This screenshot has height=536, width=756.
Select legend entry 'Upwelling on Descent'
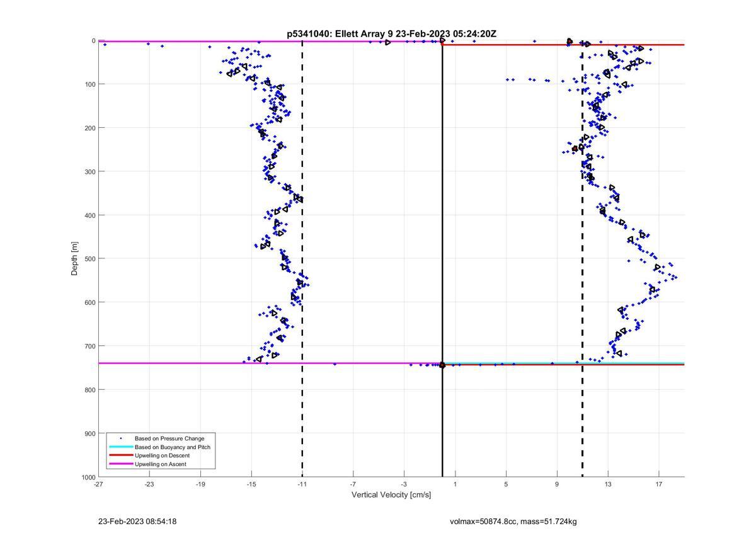pyautogui.click(x=162, y=455)
